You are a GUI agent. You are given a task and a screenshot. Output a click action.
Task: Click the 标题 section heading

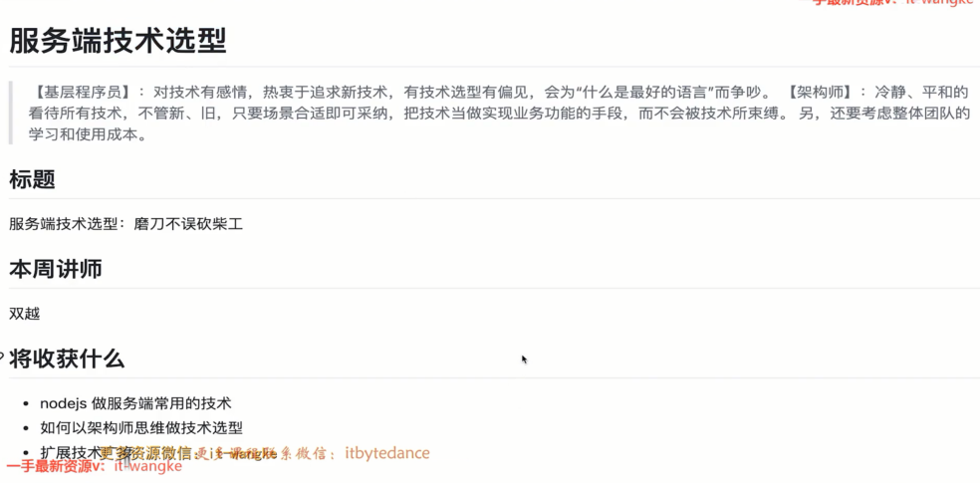[x=32, y=180]
